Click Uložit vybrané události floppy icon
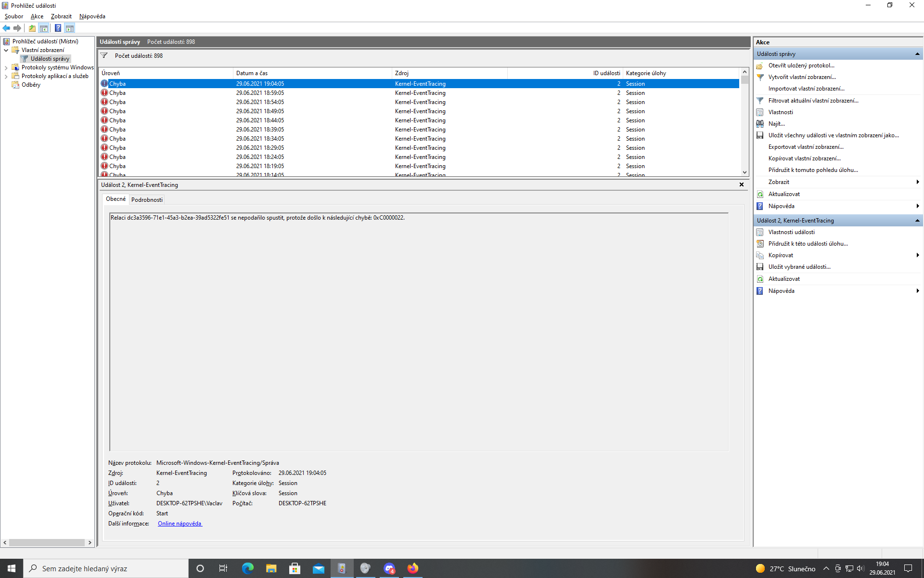 760,267
